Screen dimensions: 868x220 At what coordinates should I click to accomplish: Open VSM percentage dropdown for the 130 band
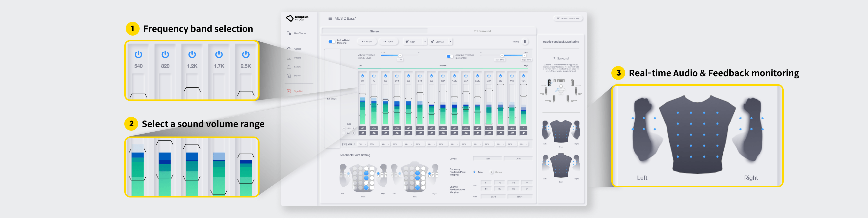coord(386,144)
